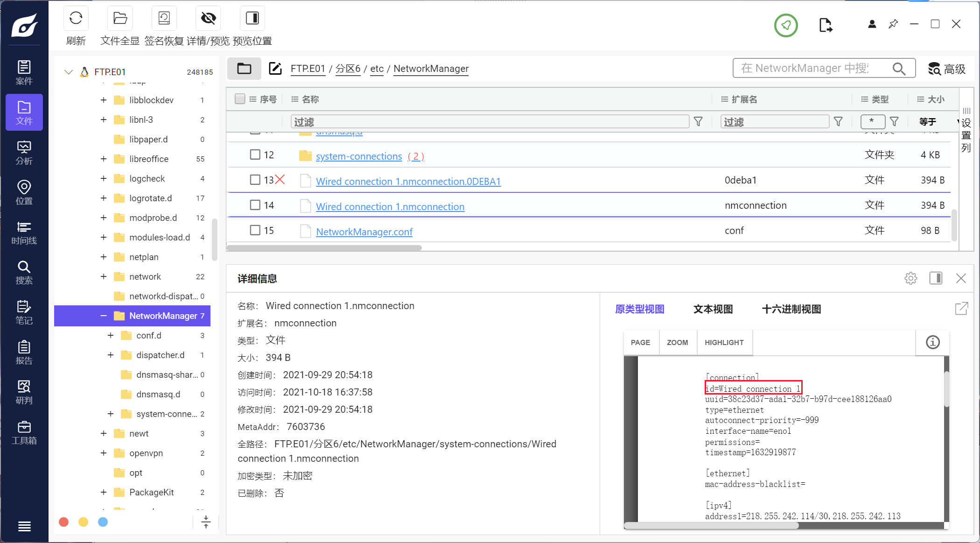The image size is (980, 543).
Task: Click the search magnifier in search box
Action: (899, 69)
